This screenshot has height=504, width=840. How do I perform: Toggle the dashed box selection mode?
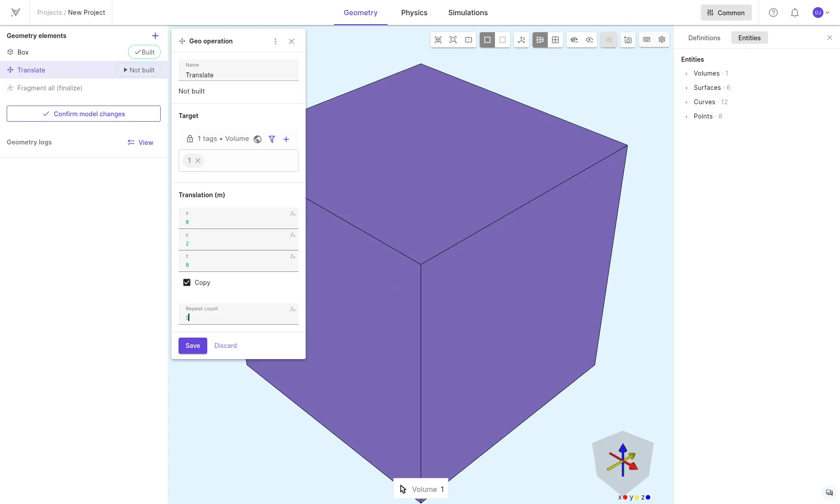(503, 40)
